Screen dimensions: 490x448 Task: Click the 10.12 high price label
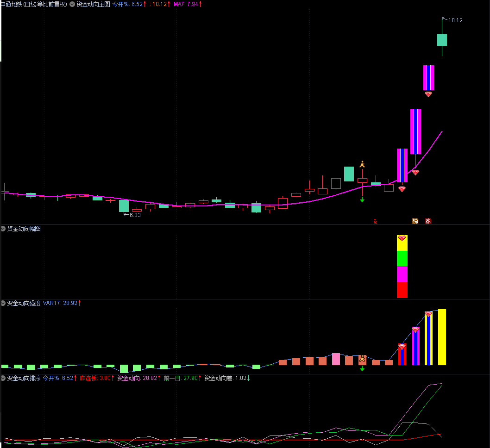pyautogui.click(x=455, y=20)
